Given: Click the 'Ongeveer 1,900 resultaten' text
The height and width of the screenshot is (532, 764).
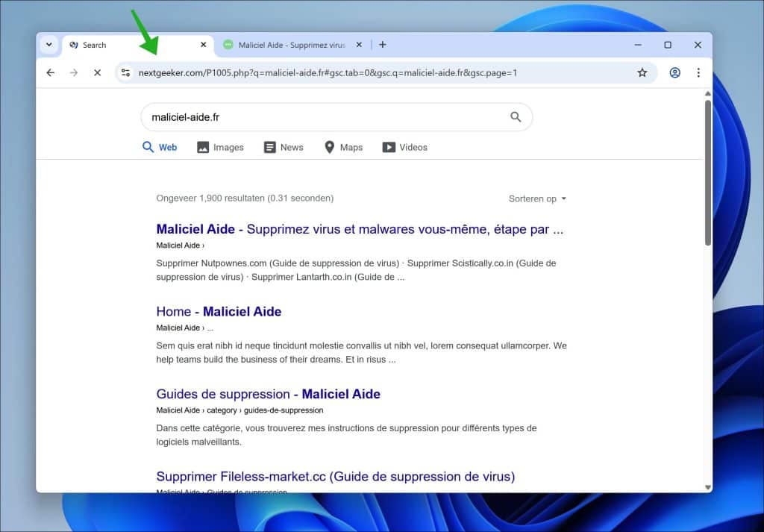Looking at the screenshot, I should point(245,198).
